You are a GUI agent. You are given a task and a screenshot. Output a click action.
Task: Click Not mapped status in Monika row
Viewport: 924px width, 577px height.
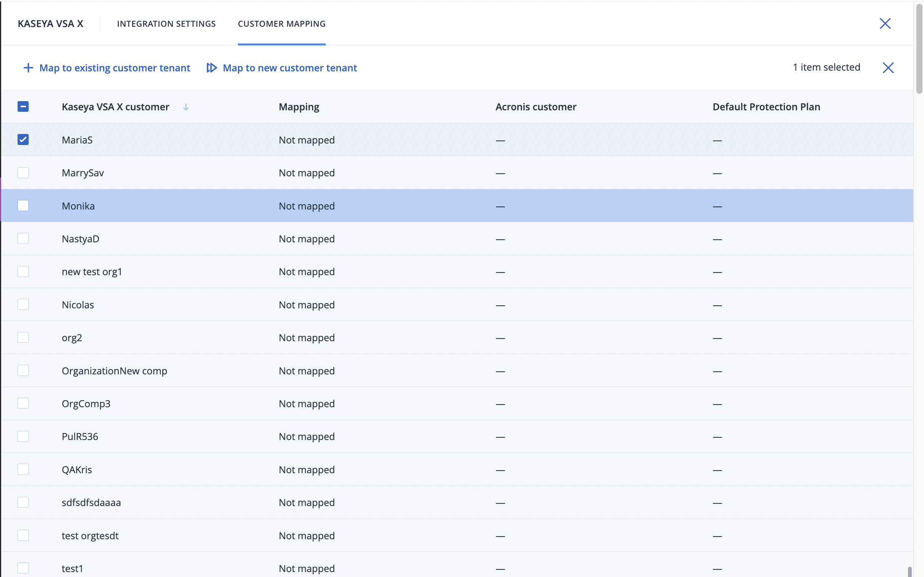coord(307,206)
